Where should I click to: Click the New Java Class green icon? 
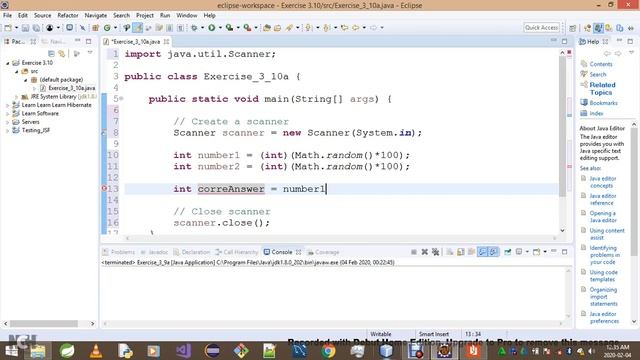coord(107,28)
